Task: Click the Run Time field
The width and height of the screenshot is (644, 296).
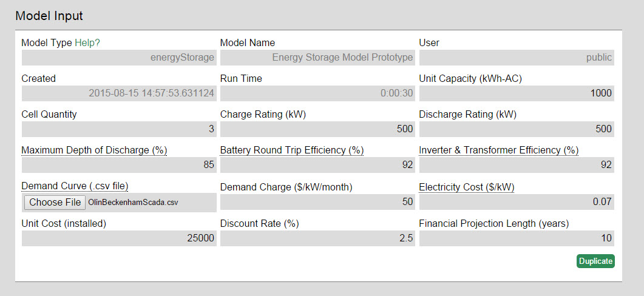Action: tap(317, 93)
